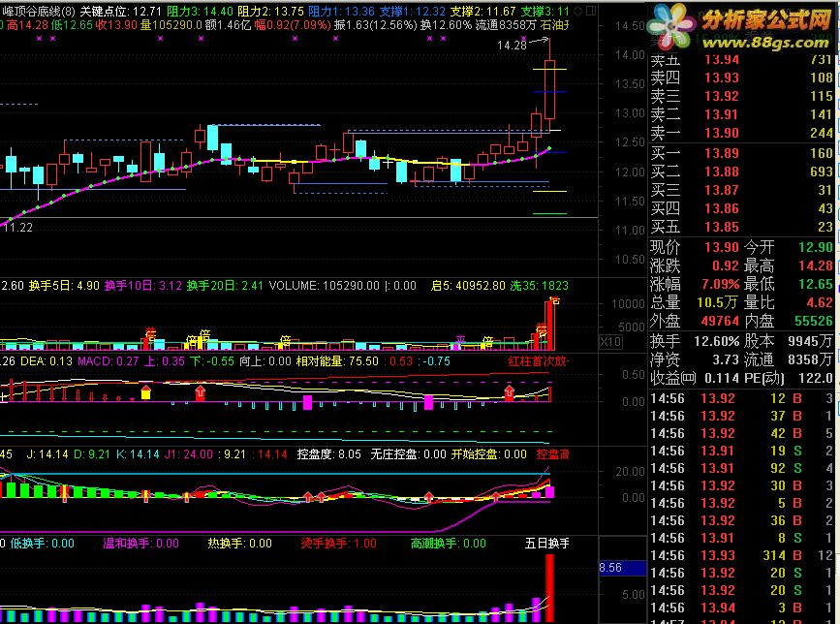The image size is (840, 624).
Task: Select the 卖一 13.90 ask row
Action: pos(741,133)
